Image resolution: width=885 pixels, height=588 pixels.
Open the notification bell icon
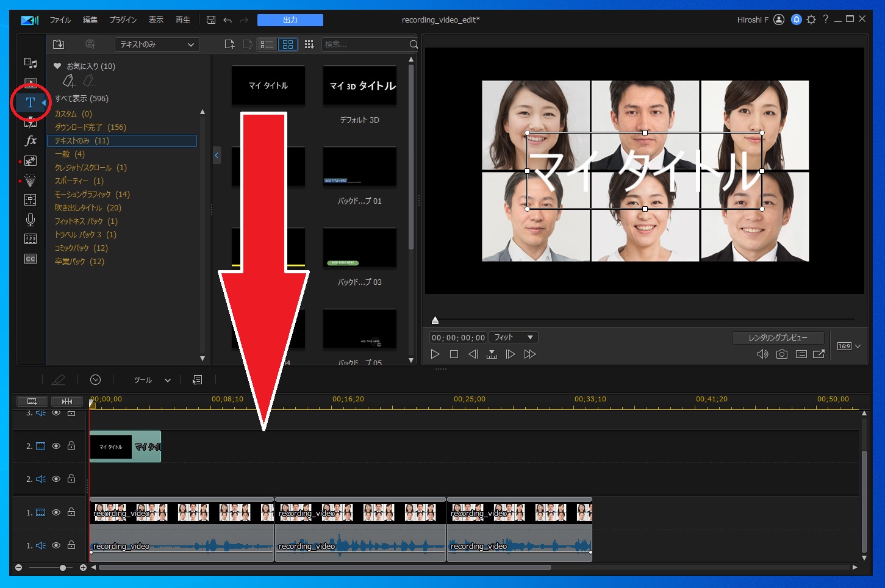click(796, 20)
